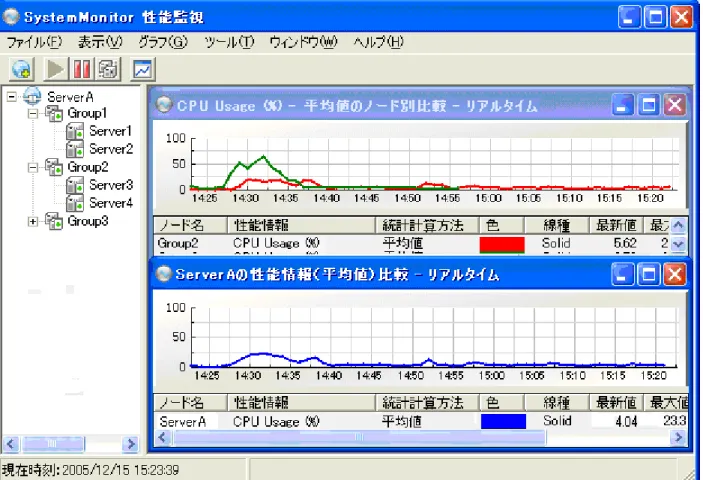The width and height of the screenshot is (703, 480).
Task: Close the CPU Usage graph window
Action: pos(675,105)
